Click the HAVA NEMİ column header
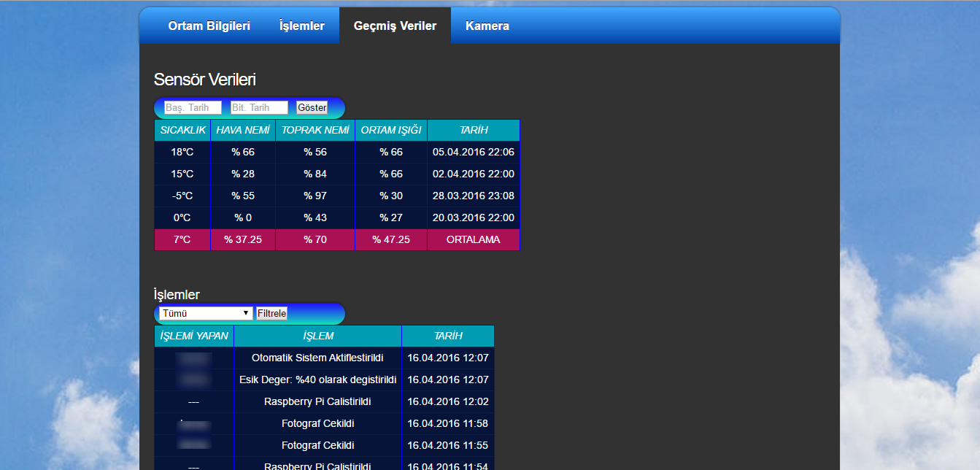Viewport: 980px width, 470px height. (x=242, y=131)
